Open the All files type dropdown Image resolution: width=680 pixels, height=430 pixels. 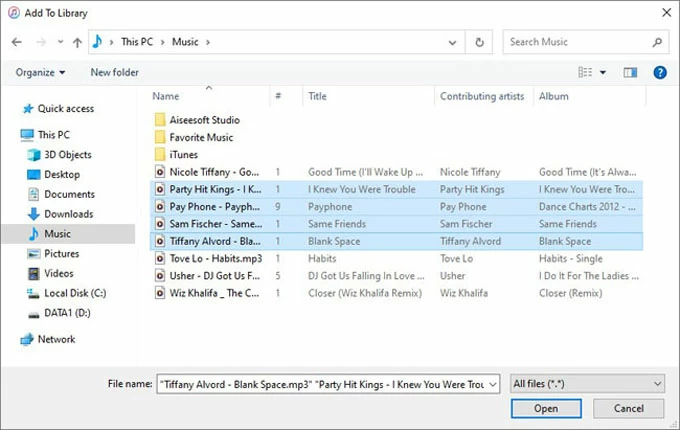587,383
